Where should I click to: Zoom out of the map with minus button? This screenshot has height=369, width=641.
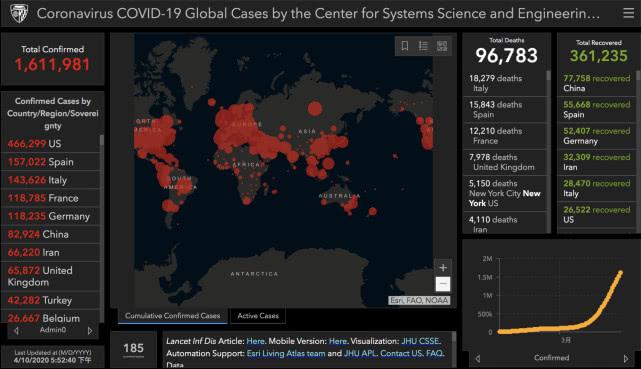tap(443, 284)
